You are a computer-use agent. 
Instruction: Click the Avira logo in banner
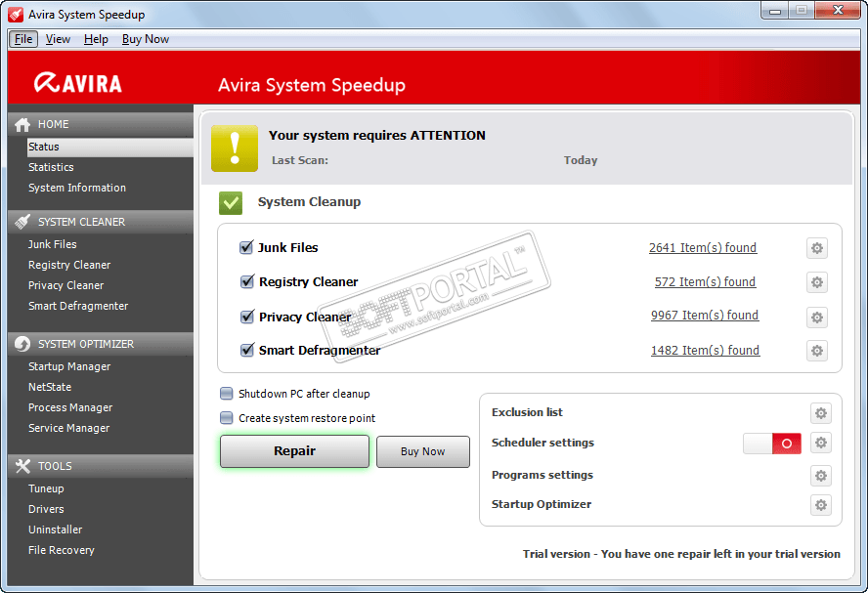tap(78, 83)
